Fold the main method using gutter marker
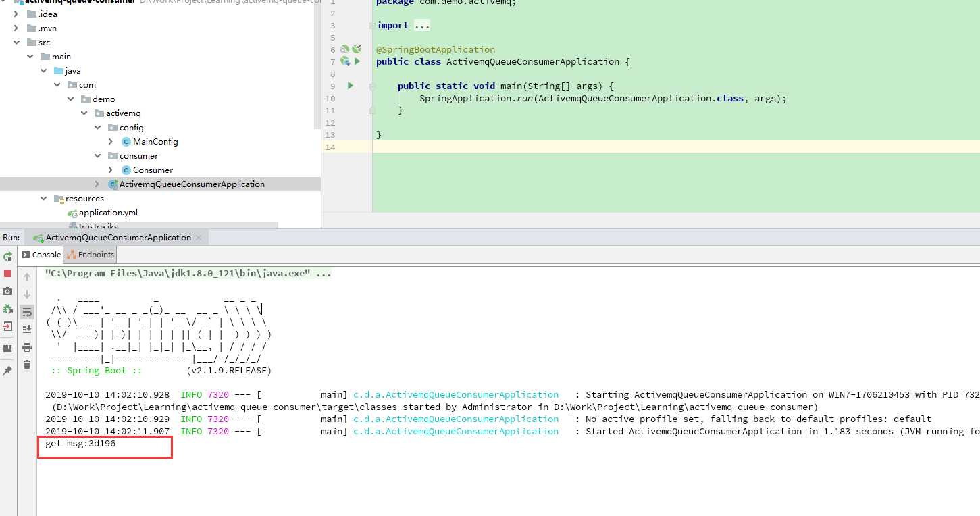This screenshot has width=980, height=516. tap(371, 86)
